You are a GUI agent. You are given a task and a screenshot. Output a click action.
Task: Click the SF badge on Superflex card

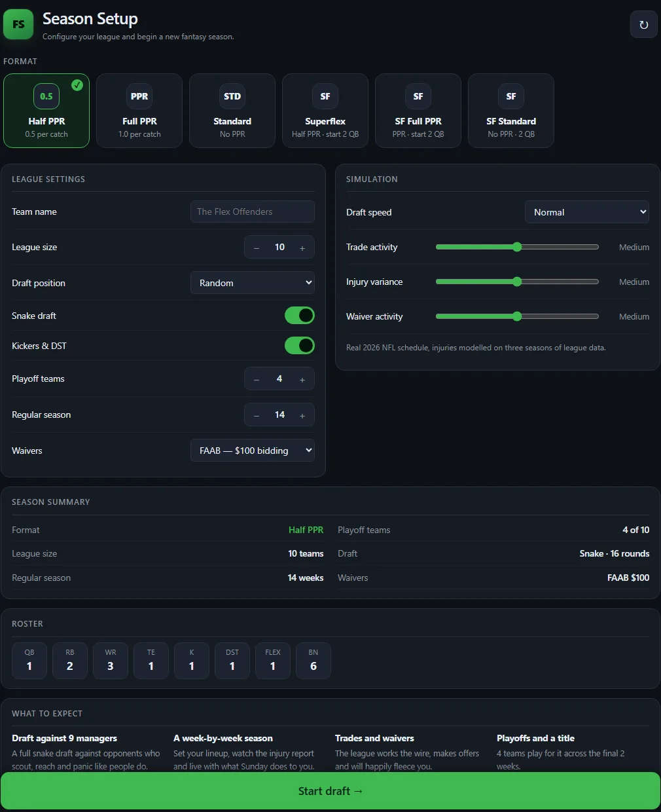click(x=325, y=96)
